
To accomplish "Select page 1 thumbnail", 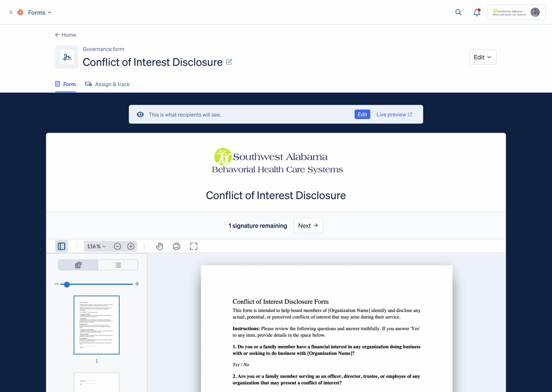I will coord(97,325).
